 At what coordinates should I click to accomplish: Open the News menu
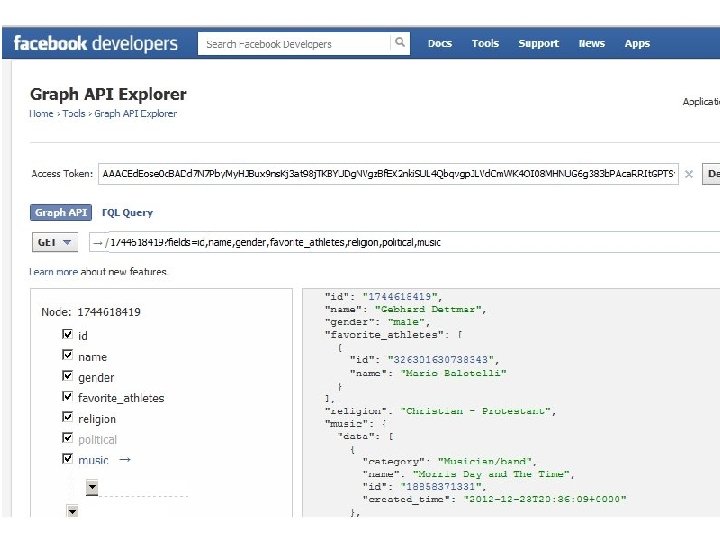pos(591,44)
